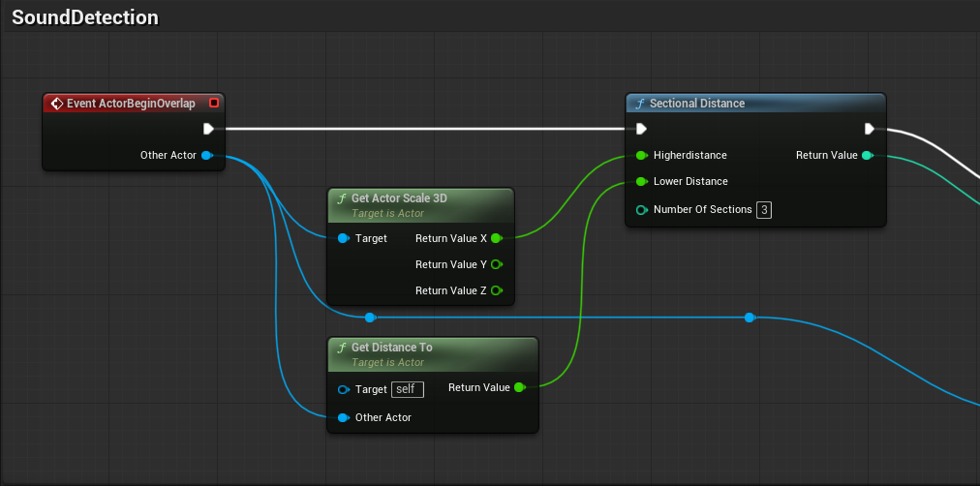The width and height of the screenshot is (980, 486).
Task: Select the Get Actor Scale 3D node title
Action: click(x=398, y=198)
